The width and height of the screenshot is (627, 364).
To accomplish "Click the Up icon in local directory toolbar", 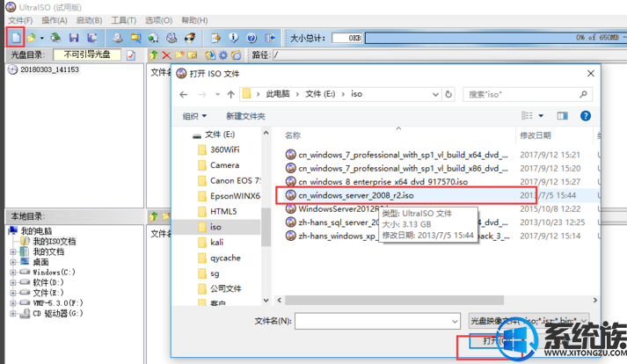I will click(153, 216).
